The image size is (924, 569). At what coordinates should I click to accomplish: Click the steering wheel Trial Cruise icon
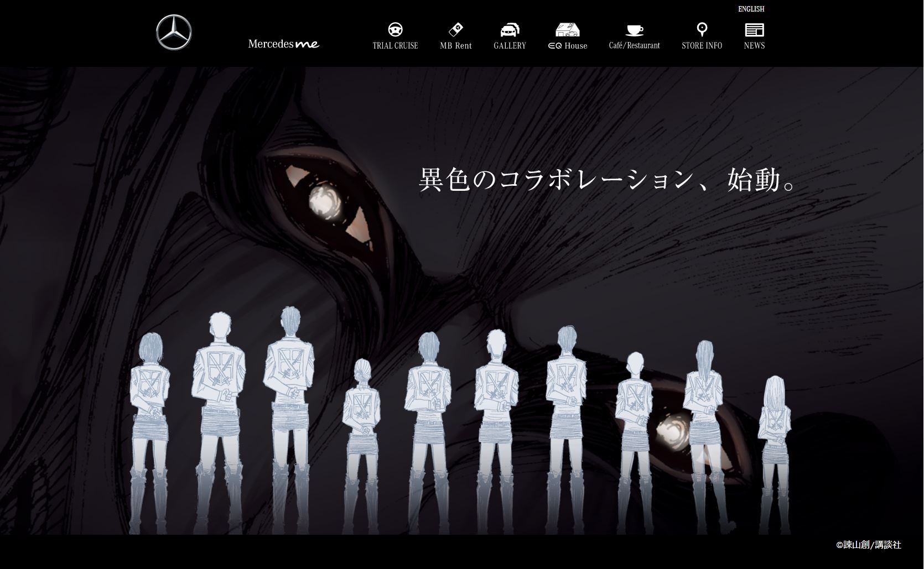(x=395, y=29)
